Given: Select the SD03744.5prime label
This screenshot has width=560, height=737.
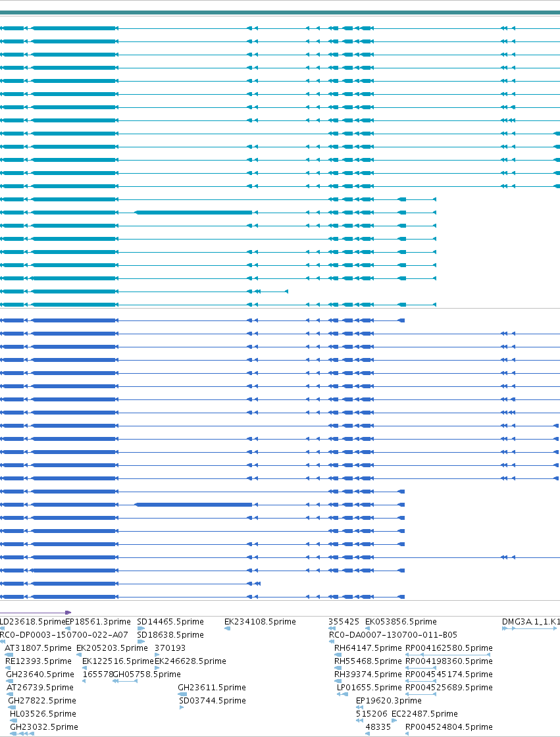Looking at the screenshot, I should (213, 700).
